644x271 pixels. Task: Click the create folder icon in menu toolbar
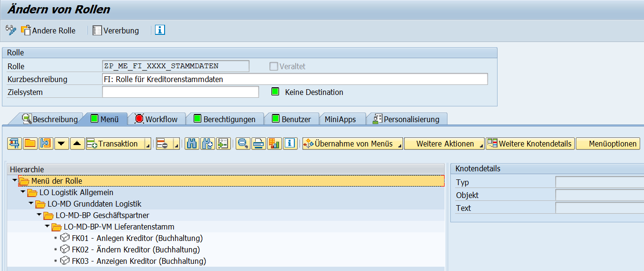coord(30,144)
